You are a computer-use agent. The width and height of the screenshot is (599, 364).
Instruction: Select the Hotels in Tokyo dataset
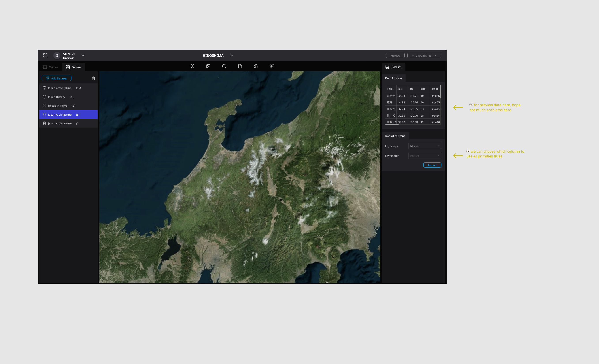pos(58,106)
